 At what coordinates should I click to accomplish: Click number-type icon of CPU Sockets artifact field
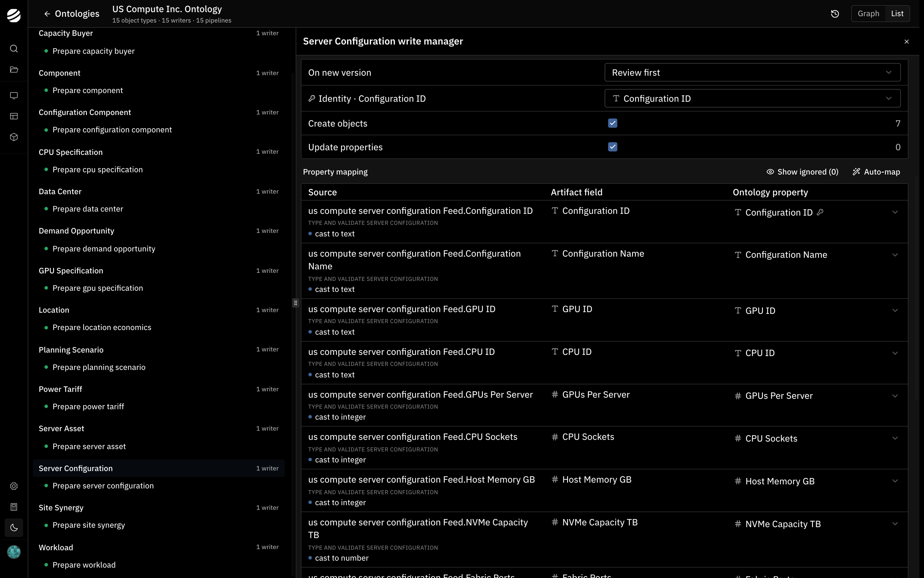pyautogui.click(x=555, y=437)
